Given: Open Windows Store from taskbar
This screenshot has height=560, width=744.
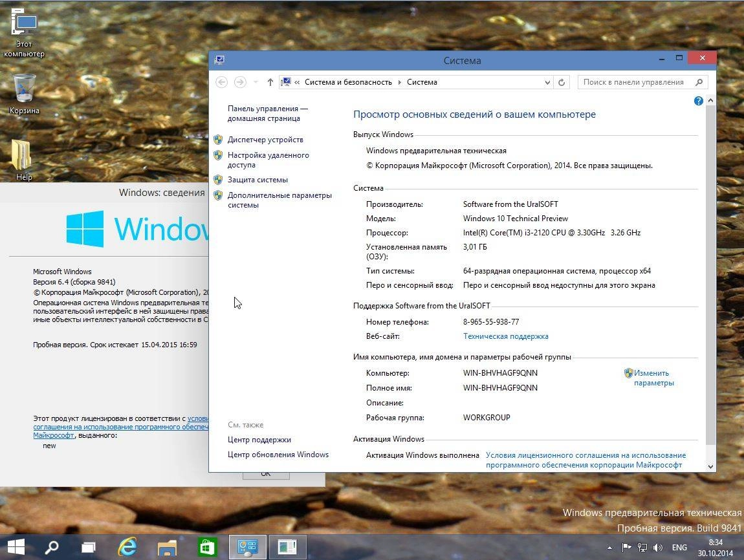Looking at the screenshot, I should pyautogui.click(x=207, y=547).
